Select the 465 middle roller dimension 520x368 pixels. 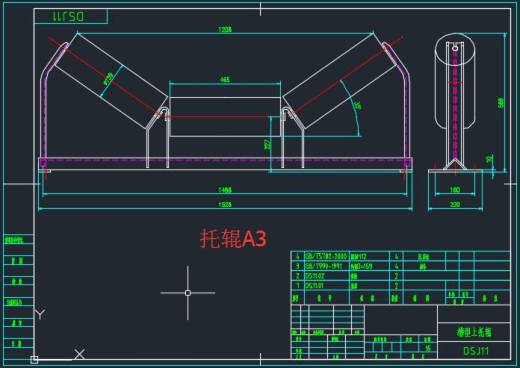pyautogui.click(x=225, y=80)
